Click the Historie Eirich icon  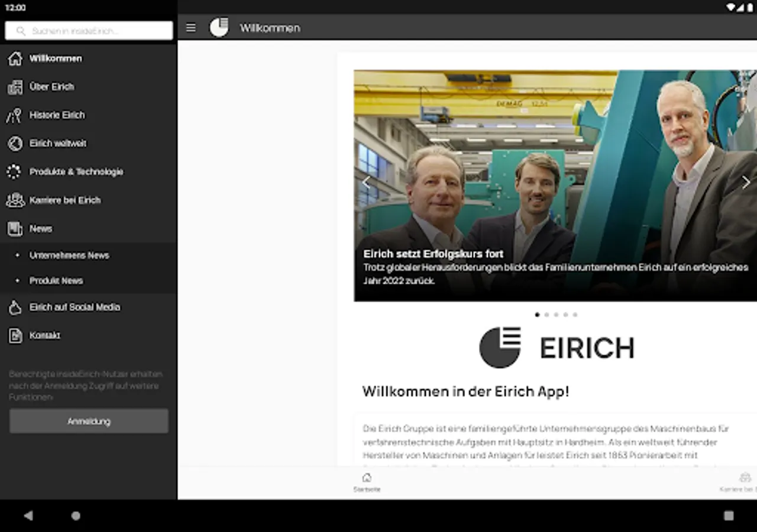tap(14, 115)
